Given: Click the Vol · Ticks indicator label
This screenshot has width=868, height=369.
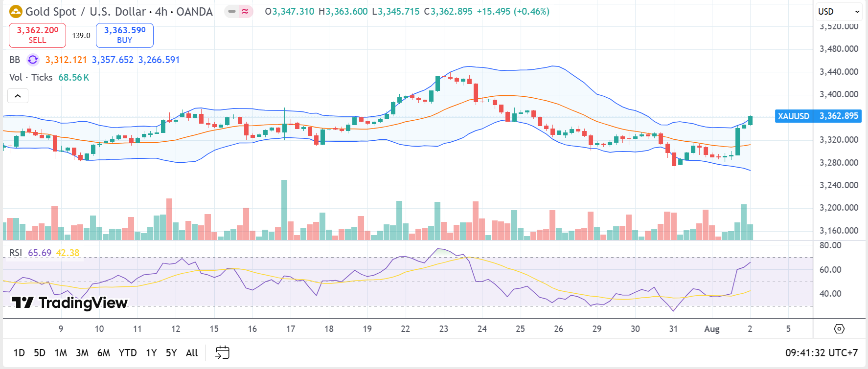Looking at the screenshot, I should point(31,77).
